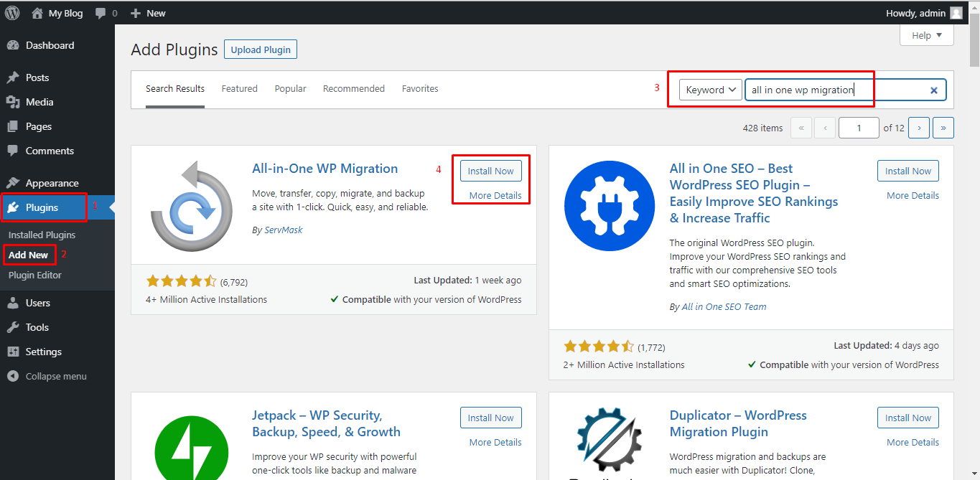Viewport: 980px width, 480px height.
Task: Switch to the Favorites tab
Action: click(x=420, y=89)
